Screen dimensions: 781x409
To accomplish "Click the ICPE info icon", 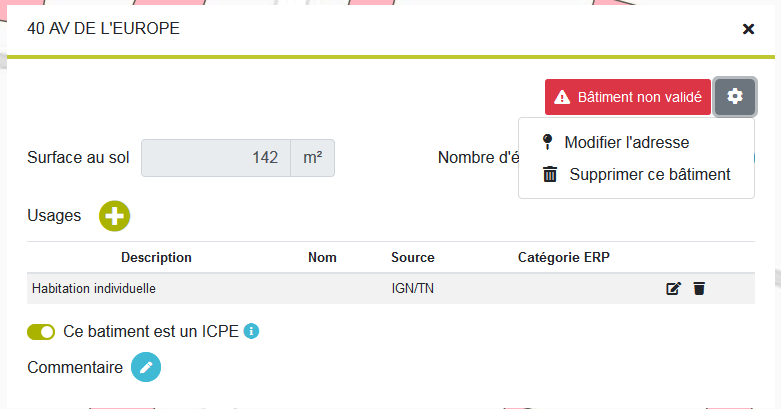I will click(x=251, y=331).
